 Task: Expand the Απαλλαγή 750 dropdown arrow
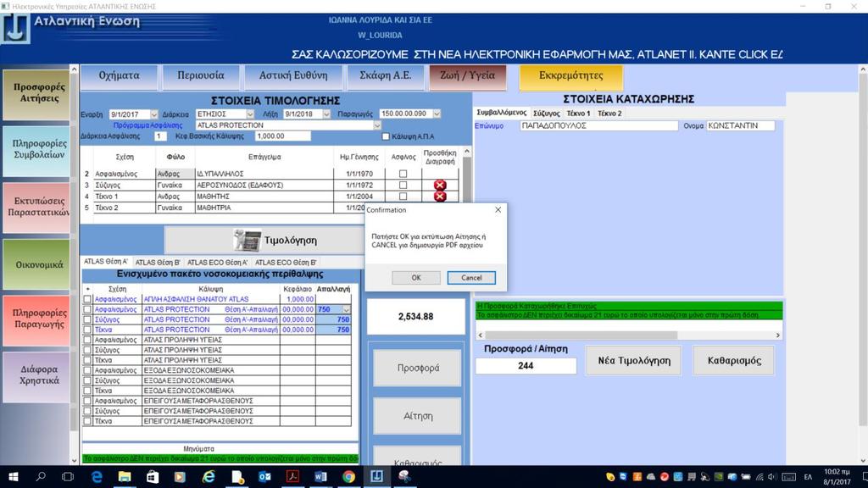pyautogui.click(x=346, y=310)
